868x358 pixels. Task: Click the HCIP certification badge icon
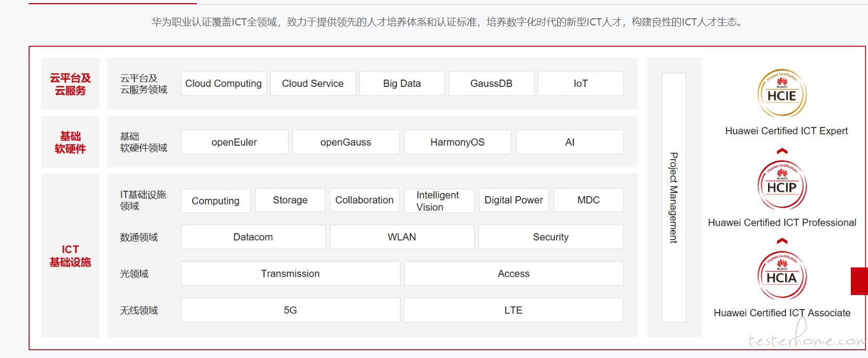click(782, 185)
